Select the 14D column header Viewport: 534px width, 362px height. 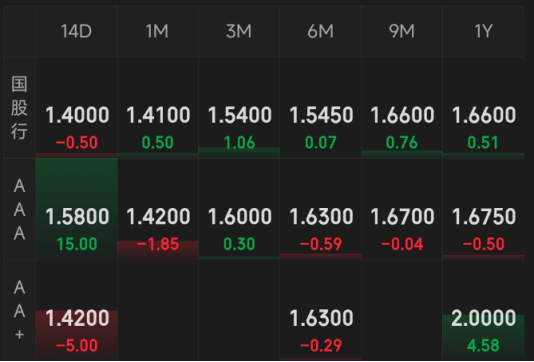(x=76, y=31)
